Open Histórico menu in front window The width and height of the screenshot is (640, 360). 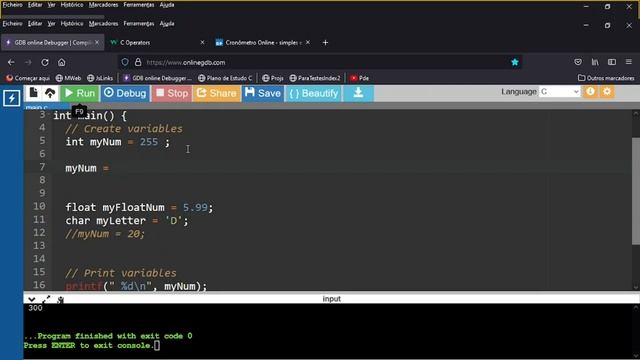[x=72, y=24]
